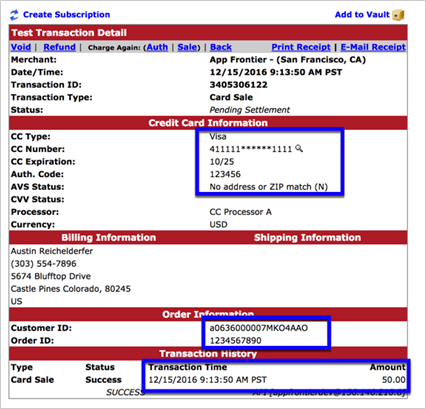Click the E-Mail Receipt link
Image resolution: width=426 pixels, height=409 pixels.
(x=373, y=47)
